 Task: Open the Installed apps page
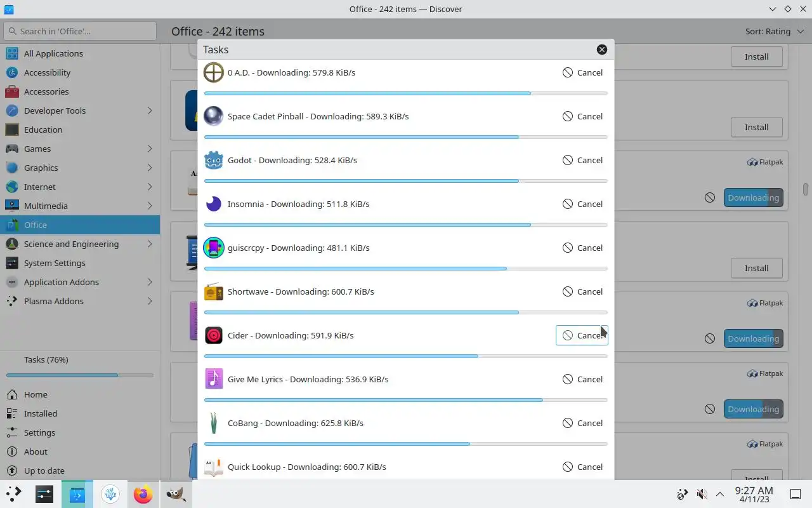(80, 413)
